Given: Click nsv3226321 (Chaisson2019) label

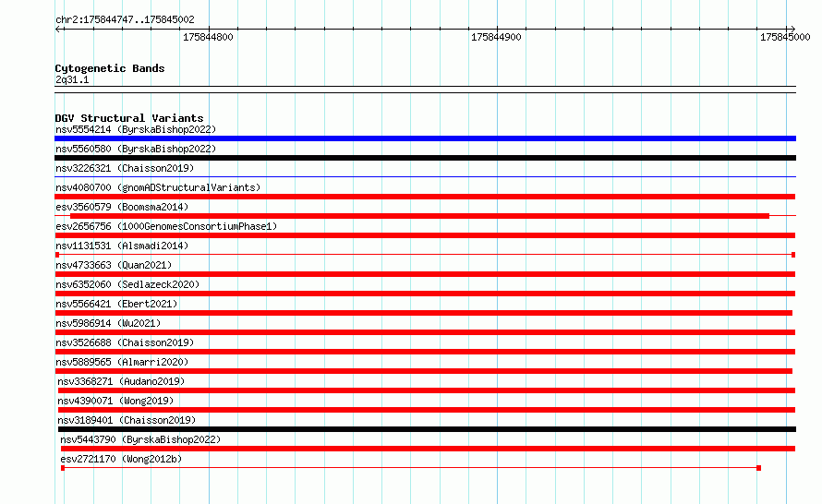Looking at the screenshot, I should pyautogui.click(x=125, y=168).
